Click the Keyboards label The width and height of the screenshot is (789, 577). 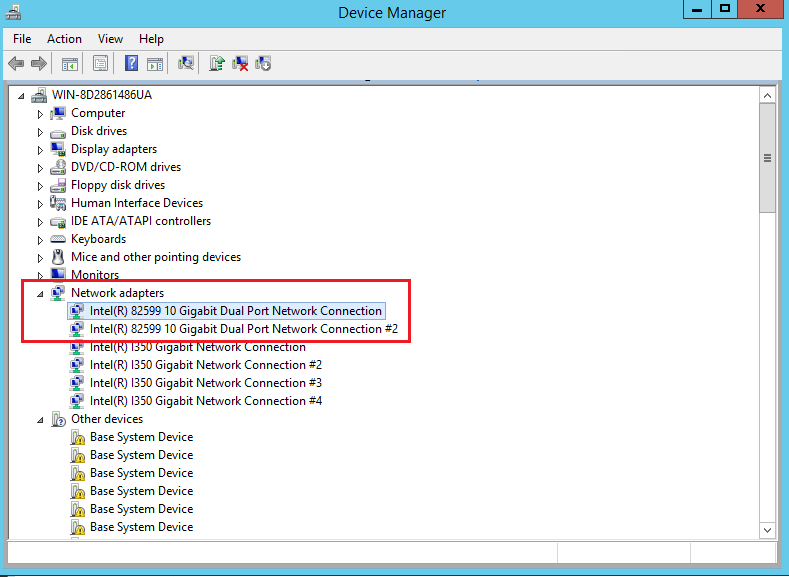pos(98,239)
